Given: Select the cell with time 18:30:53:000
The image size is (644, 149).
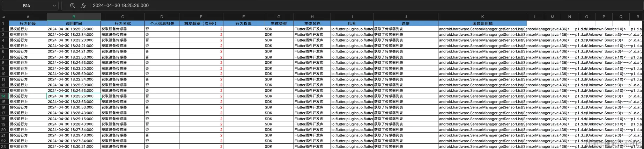Looking at the screenshot, I should 74,107.
